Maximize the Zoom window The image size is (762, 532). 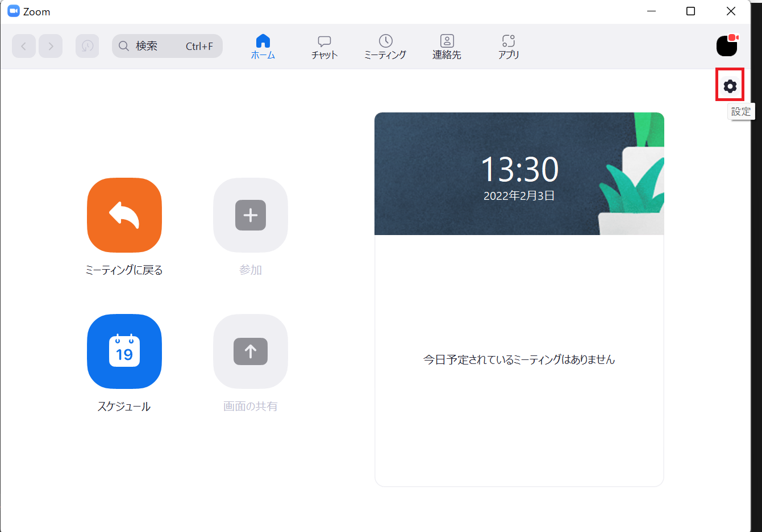[690, 11]
